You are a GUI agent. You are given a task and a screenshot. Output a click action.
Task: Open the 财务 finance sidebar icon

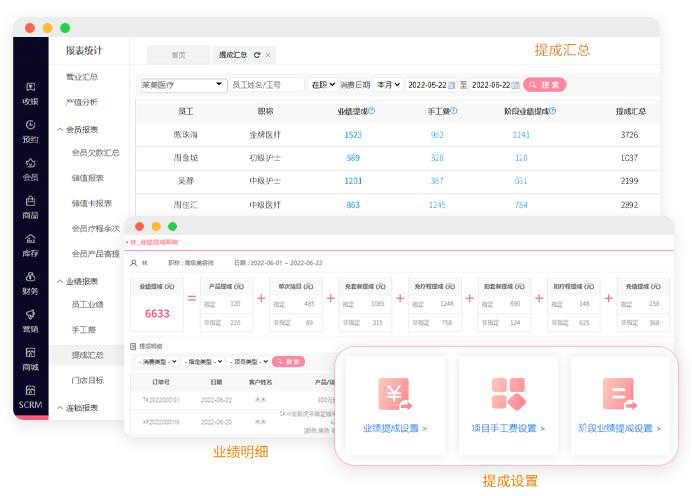coord(30,283)
